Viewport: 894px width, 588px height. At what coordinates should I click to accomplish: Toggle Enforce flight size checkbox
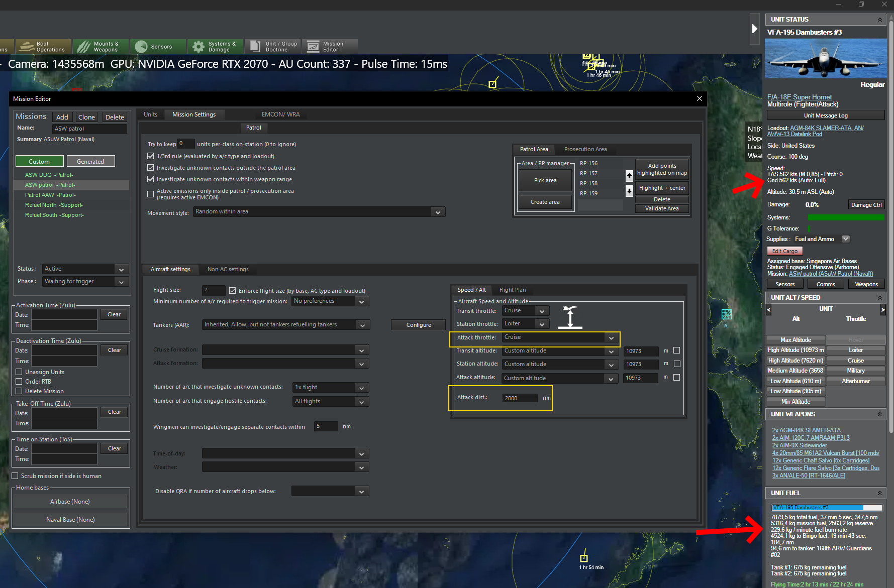click(233, 291)
